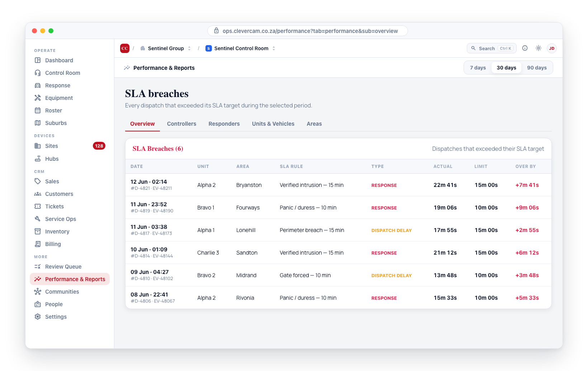Open breach row 12 Jun · 02:14
The image size is (588, 371).
(x=338, y=185)
